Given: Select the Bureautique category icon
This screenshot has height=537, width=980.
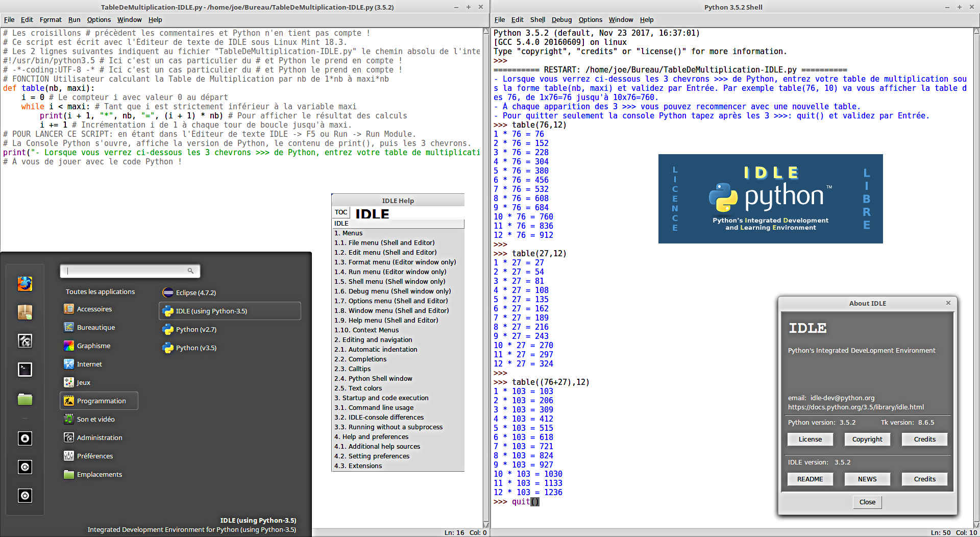Looking at the screenshot, I should [x=69, y=327].
